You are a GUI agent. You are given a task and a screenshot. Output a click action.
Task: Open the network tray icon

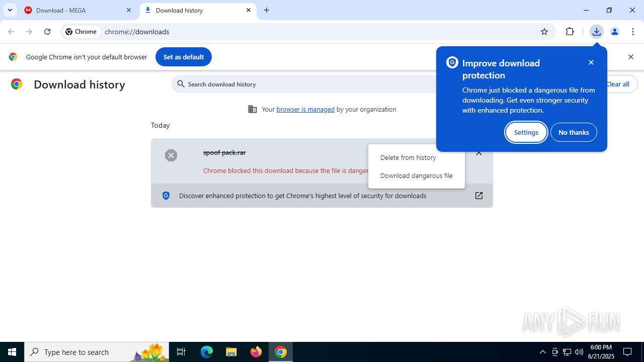tap(567, 352)
